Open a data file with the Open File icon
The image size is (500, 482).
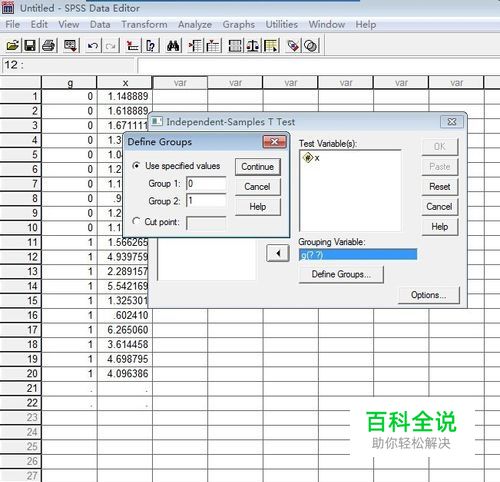click(12, 45)
